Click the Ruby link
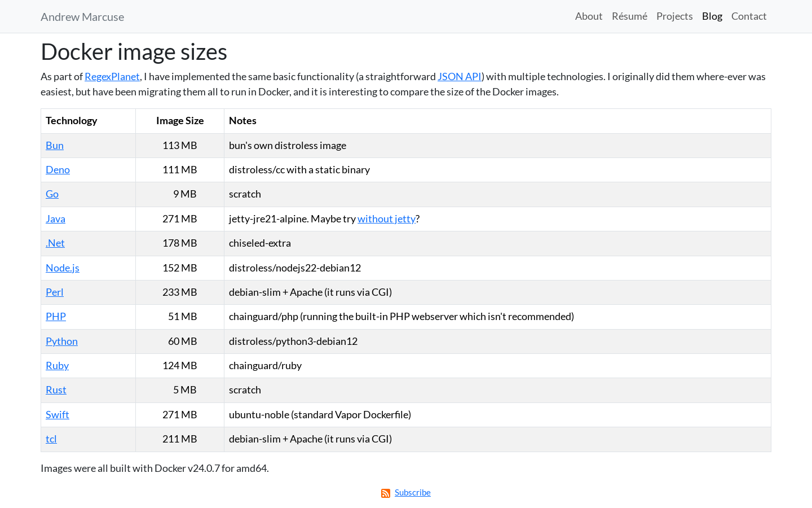The width and height of the screenshot is (812, 508). click(57, 366)
